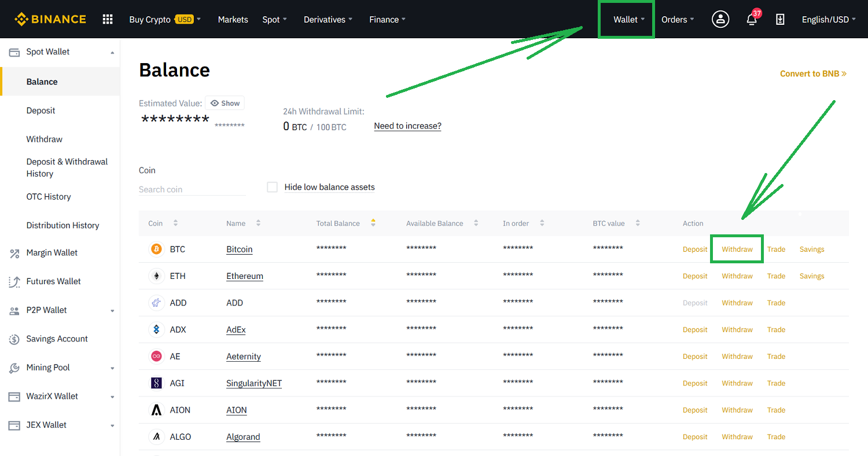868x456 pixels.
Task: Expand the JEX Wallet section arrow
Action: 112,425
